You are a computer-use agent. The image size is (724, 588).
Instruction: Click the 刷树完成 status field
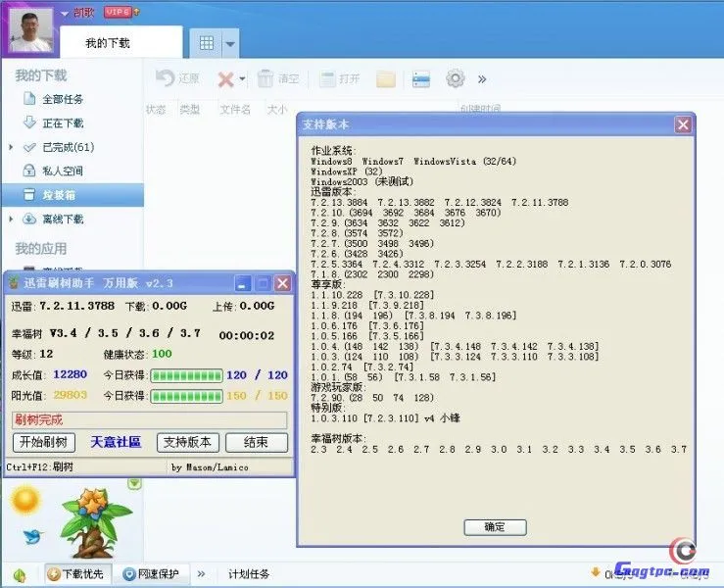[149, 419]
